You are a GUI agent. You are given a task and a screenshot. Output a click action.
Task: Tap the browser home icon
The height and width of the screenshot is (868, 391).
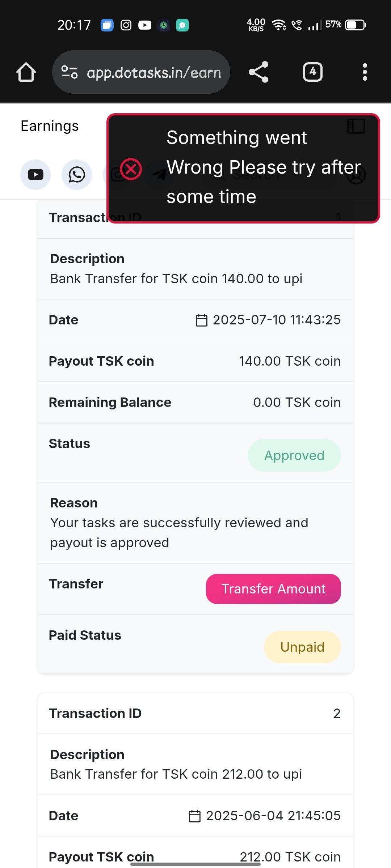pos(26,72)
